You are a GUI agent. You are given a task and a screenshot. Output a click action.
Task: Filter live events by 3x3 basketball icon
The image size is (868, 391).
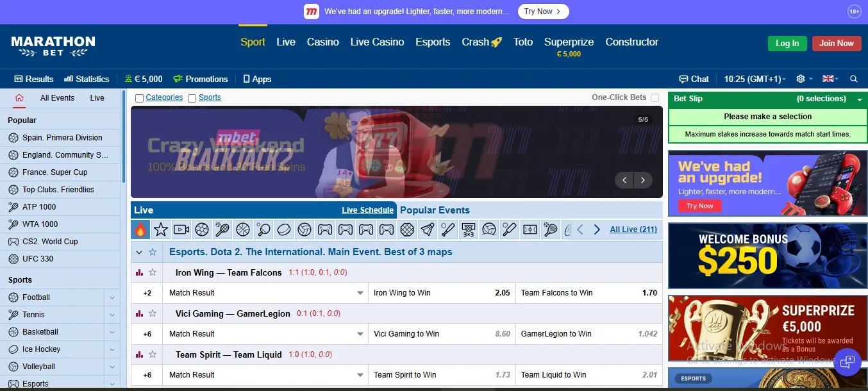coord(469,229)
